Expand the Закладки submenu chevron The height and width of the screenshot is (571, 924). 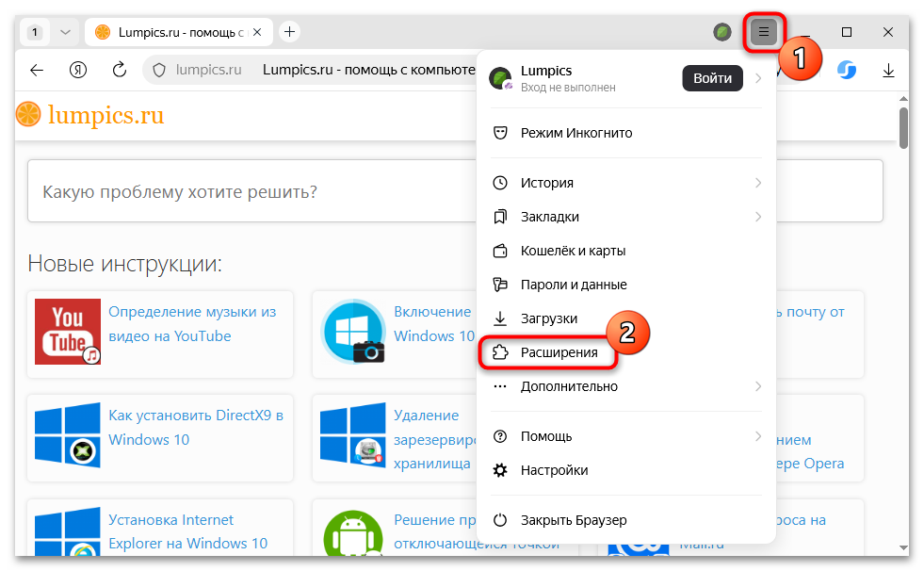coord(758,217)
